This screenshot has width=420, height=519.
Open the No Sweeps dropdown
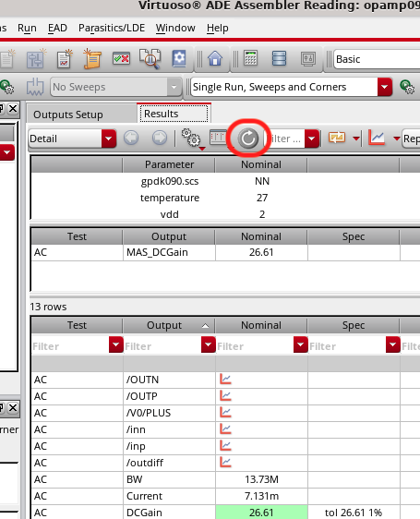point(174,87)
